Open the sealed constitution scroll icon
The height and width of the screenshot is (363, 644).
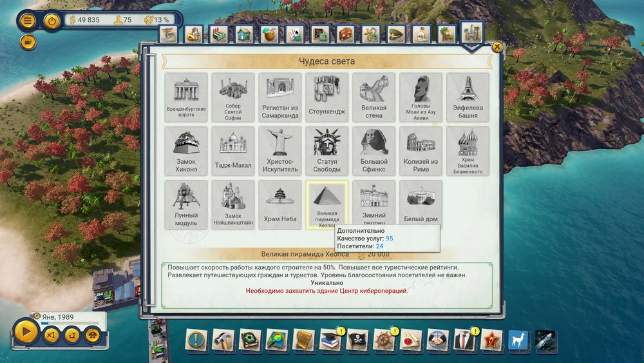[x=411, y=340]
